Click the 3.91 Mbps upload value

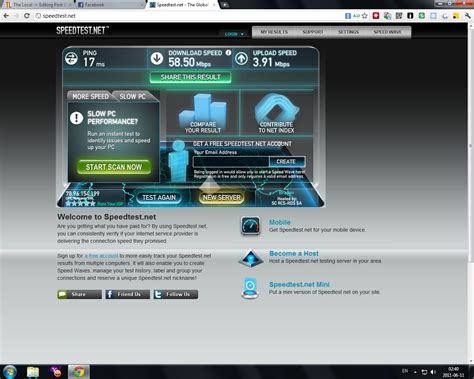(x=271, y=62)
